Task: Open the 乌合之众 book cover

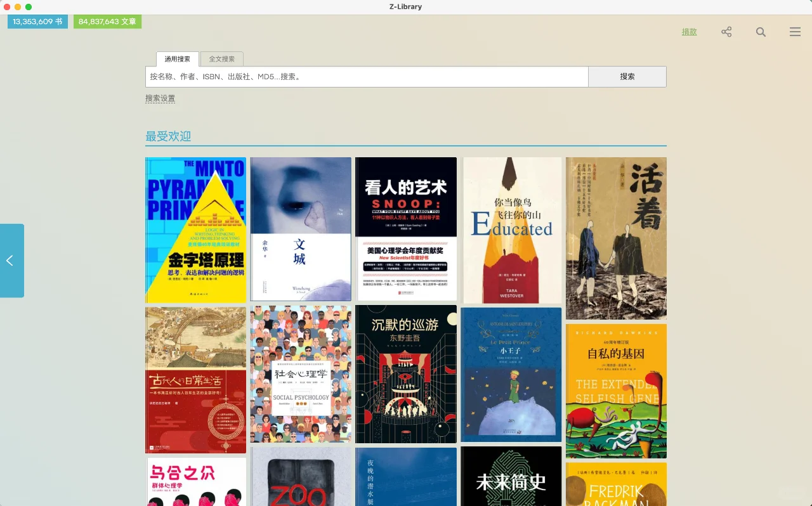Action: [195, 482]
